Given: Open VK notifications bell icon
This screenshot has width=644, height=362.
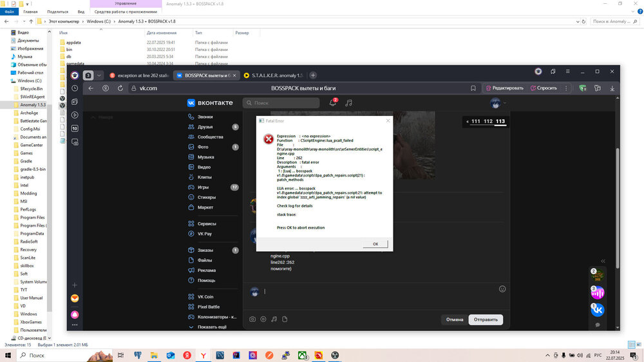Looking at the screenshot, I should 333,102.
